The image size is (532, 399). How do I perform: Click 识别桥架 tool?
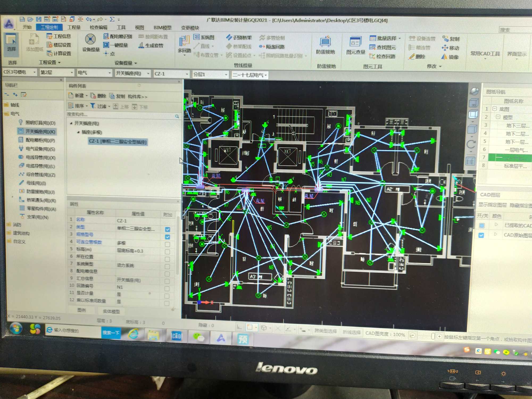239,38
